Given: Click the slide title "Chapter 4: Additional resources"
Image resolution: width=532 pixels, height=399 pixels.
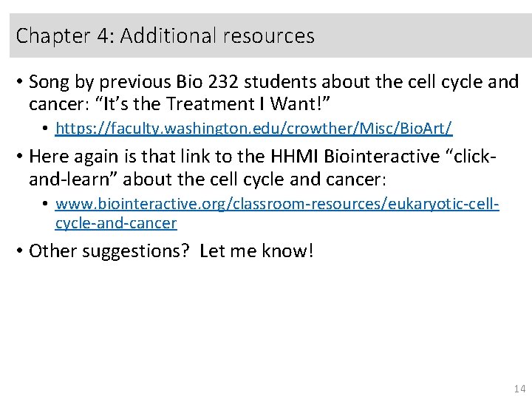Looking at the screenshot, I should tap(166, 35).
